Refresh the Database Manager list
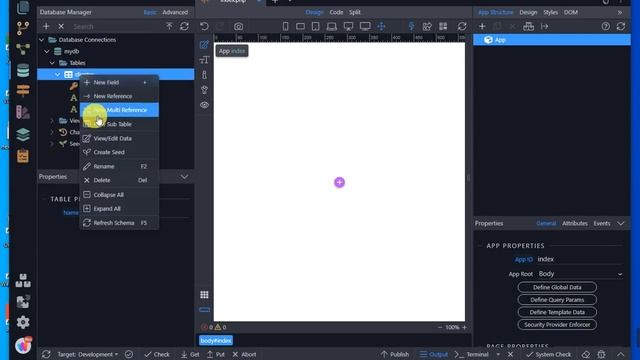Viewport: 640px width, 360px height. coord(184,27)
